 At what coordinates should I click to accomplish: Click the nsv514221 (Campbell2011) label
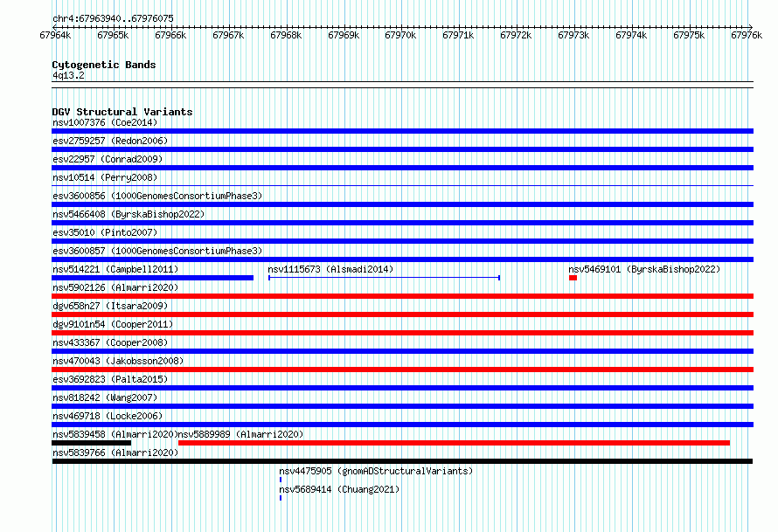point(115,269)
